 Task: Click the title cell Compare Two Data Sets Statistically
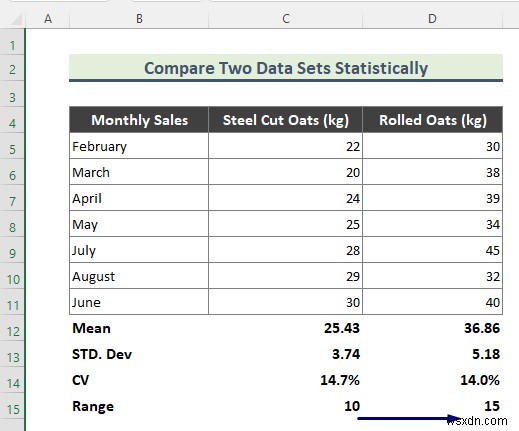(x=286, y=68)
